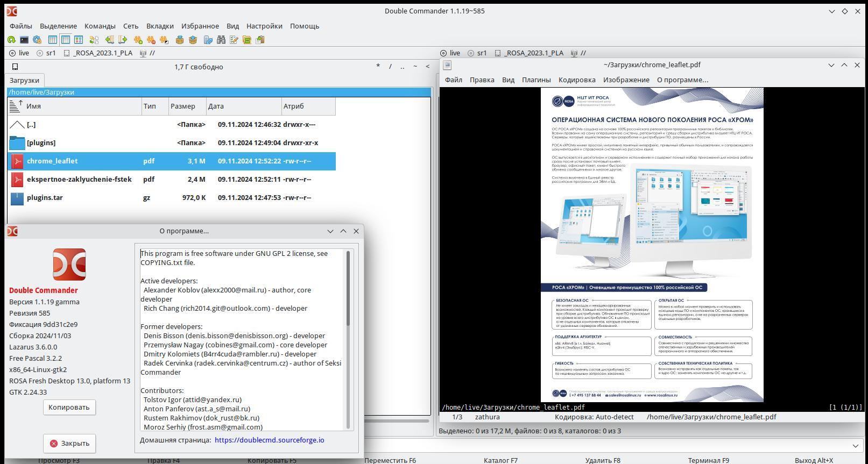This screenshot has width=868, height=464.
Task: Click the select group icon with plus
Action: 138,40
